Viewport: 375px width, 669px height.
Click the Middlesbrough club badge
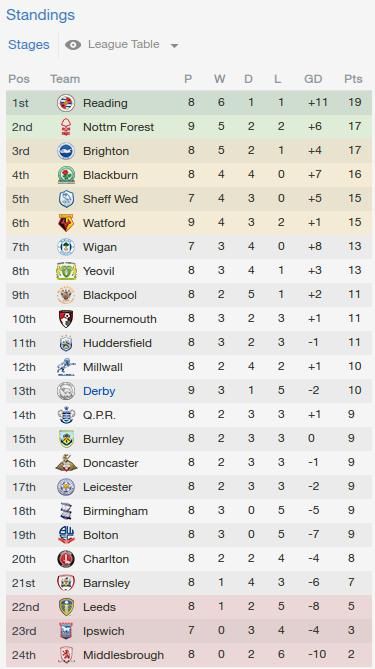pos(66,654)
